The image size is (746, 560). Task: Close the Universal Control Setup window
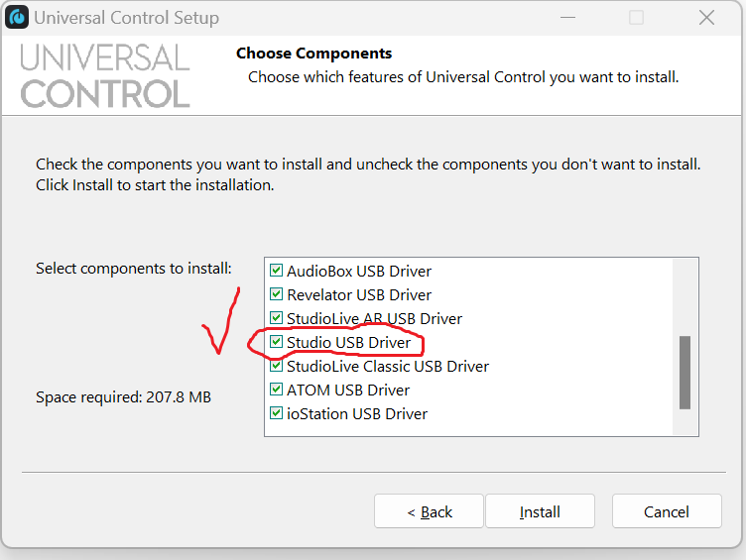[x=706, y=18]
